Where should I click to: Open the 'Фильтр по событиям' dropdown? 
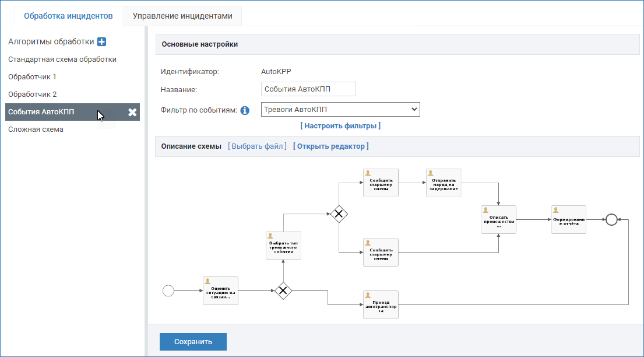(340, 110)
